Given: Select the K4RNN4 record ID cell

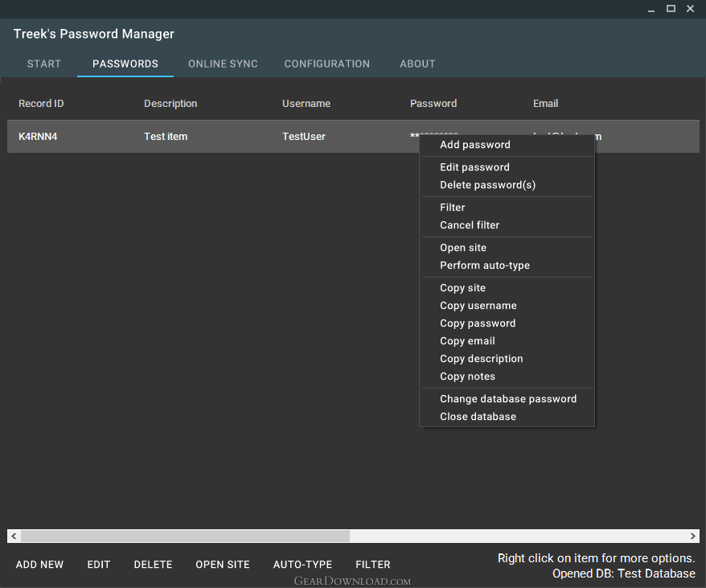Looking at the screenshot, I should (38, 137).
